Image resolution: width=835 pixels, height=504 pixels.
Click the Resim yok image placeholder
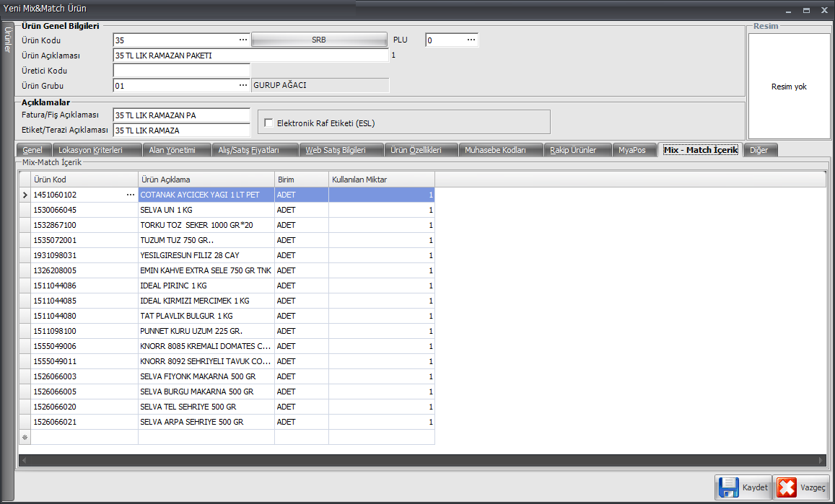point(789,87)
